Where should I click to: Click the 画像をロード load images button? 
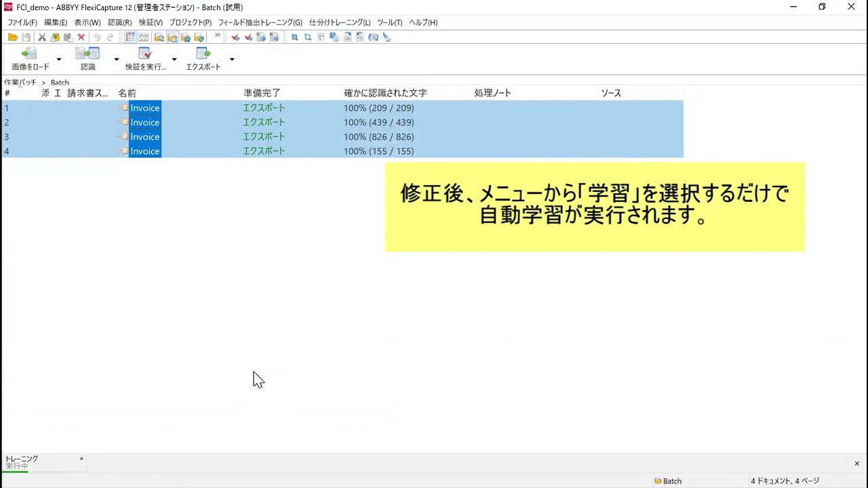[31, 59]
